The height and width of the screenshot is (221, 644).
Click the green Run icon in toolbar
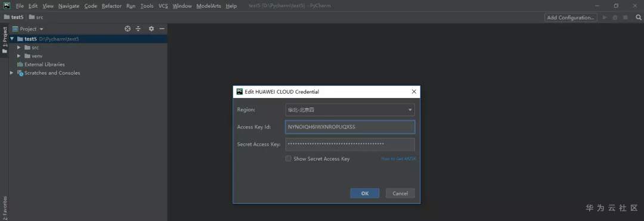point(605,17)
